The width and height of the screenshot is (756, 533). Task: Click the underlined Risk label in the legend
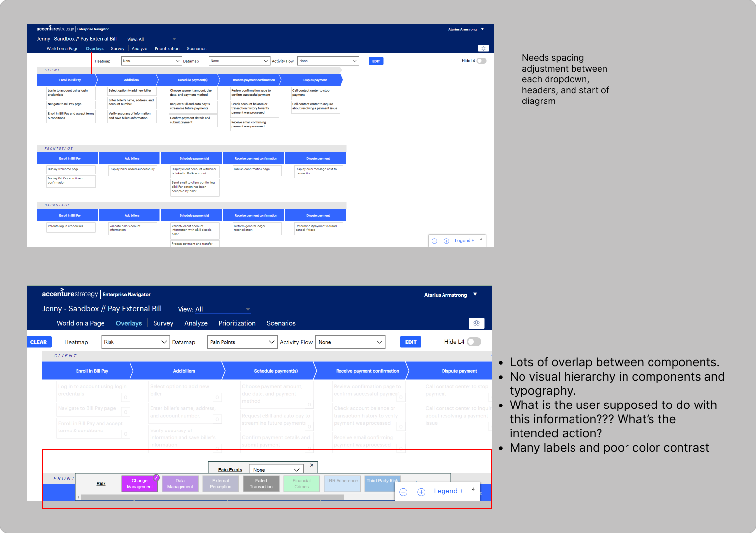101,484
